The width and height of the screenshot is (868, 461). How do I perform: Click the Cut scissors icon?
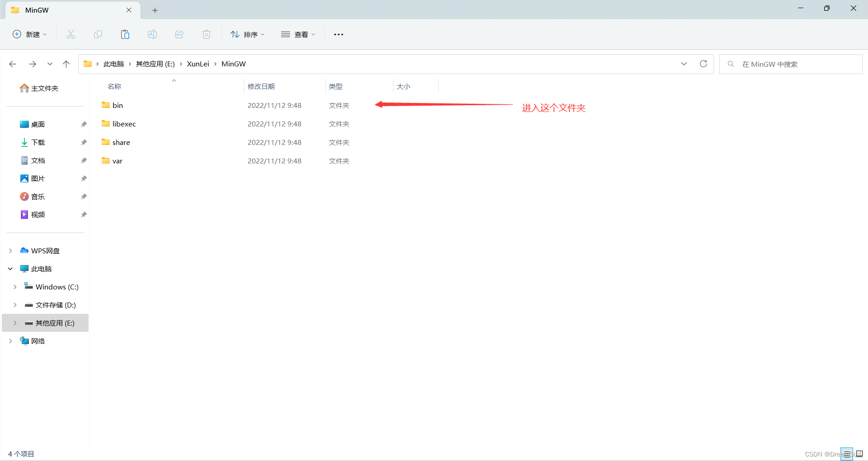pyautogui.click(x=71, y=34)
